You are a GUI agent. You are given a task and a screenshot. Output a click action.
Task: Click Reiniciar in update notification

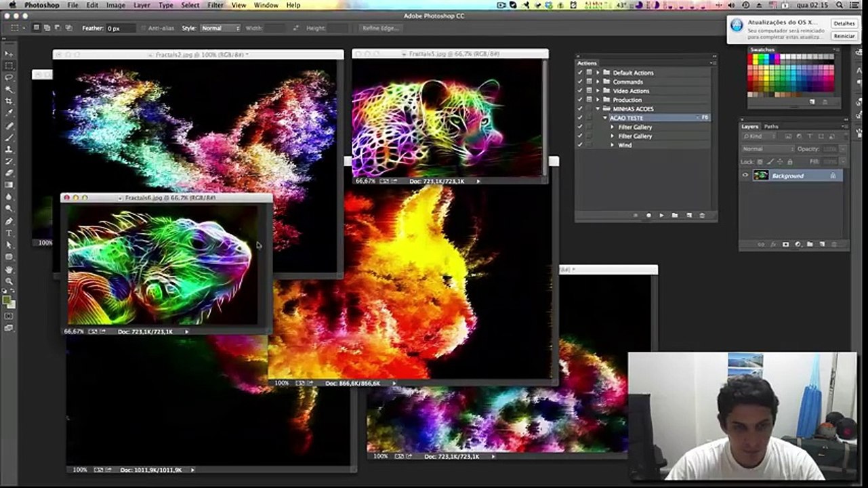844,36
